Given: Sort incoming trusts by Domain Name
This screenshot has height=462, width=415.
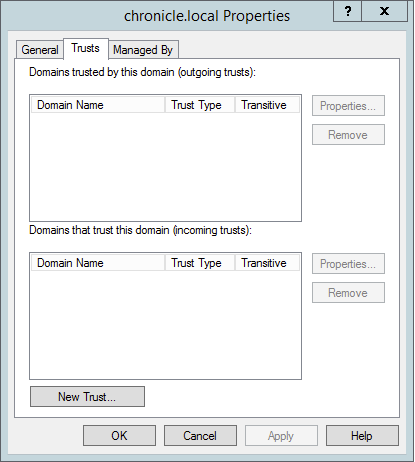Looking at the screenshot, I should pos(98,263).
